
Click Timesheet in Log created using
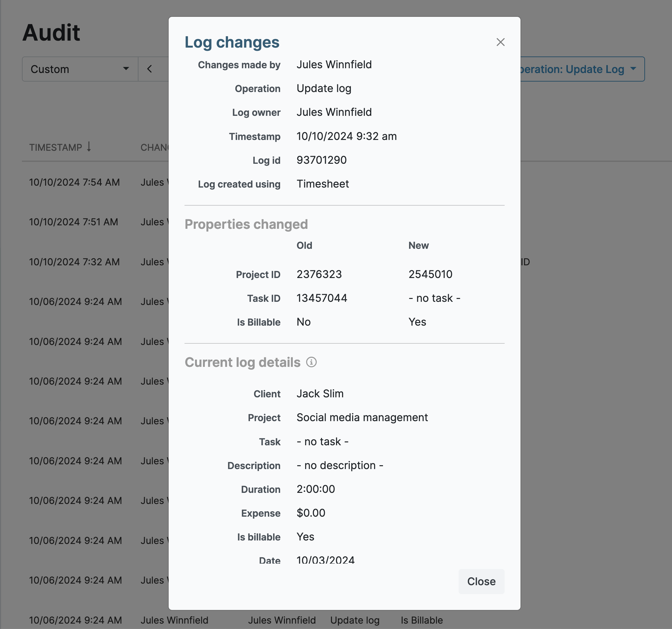click(x=322, y=184)
